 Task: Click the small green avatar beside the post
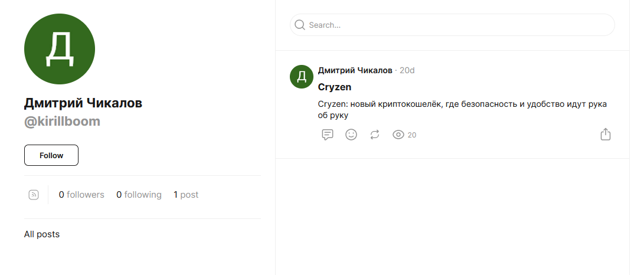(x=302, y=77)
